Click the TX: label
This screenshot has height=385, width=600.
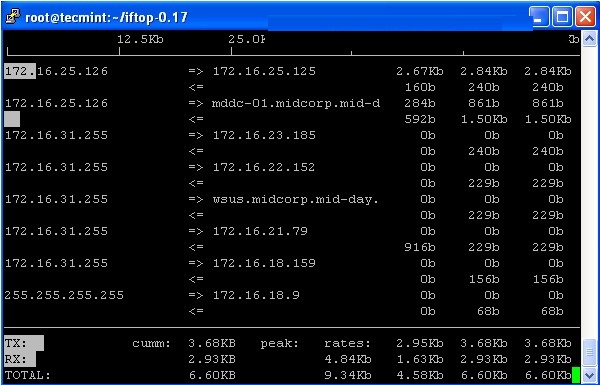pos(16,343)
